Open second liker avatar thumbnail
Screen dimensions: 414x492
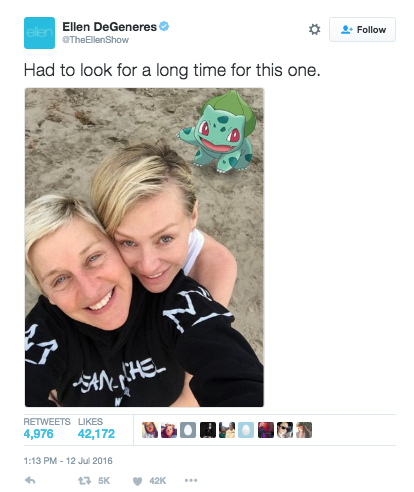169,430
